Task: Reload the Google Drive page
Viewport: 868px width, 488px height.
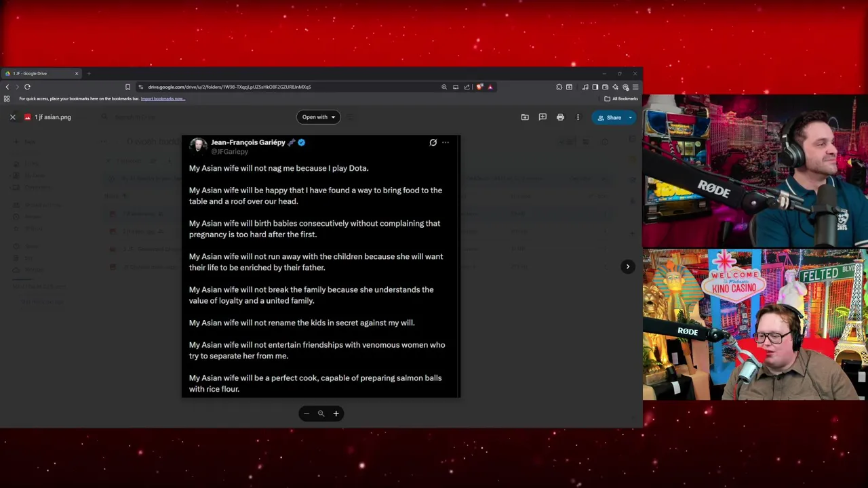Action: (27, 87)
